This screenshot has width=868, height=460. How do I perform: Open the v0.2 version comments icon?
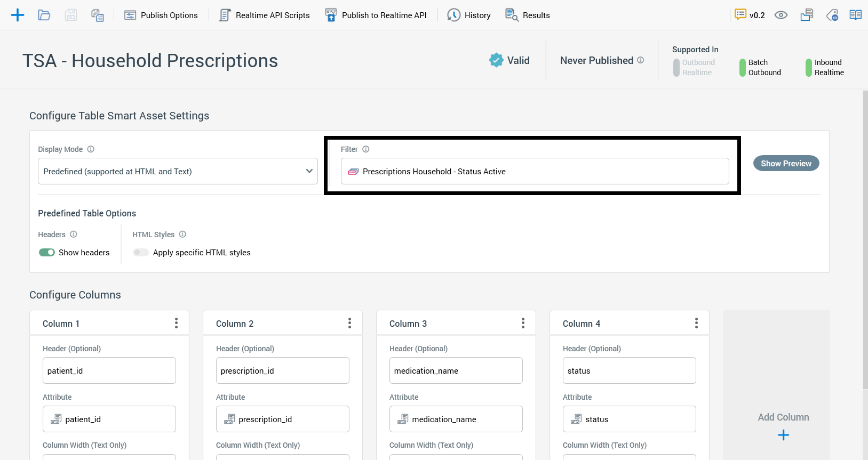click(x=740, y=15)
